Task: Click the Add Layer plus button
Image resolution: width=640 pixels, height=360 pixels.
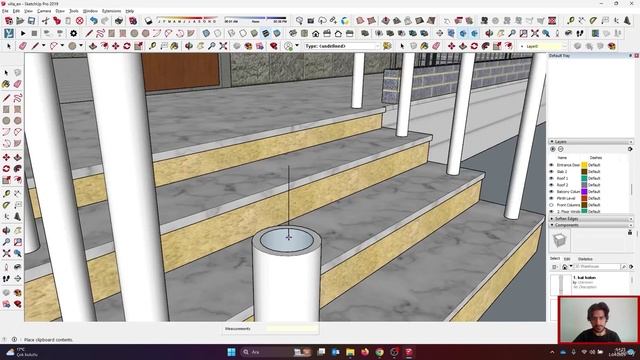Action: point(553,149)
